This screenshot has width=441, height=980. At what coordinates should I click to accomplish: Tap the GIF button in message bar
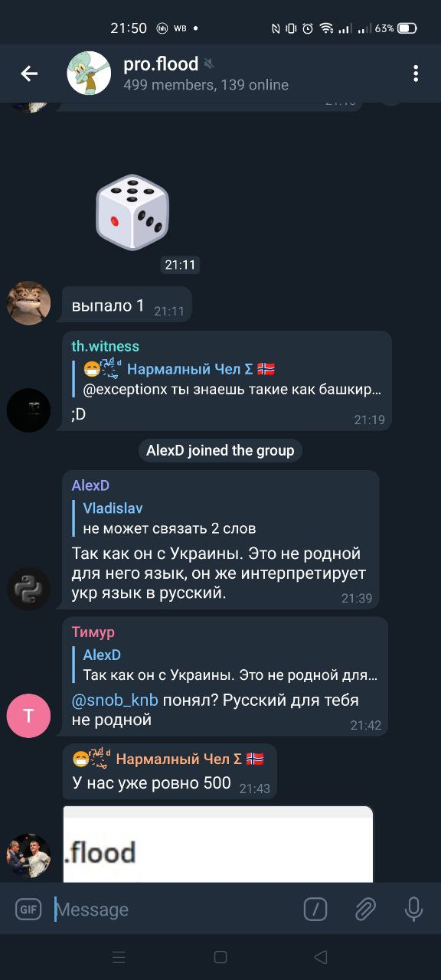[x=28, y=910]
